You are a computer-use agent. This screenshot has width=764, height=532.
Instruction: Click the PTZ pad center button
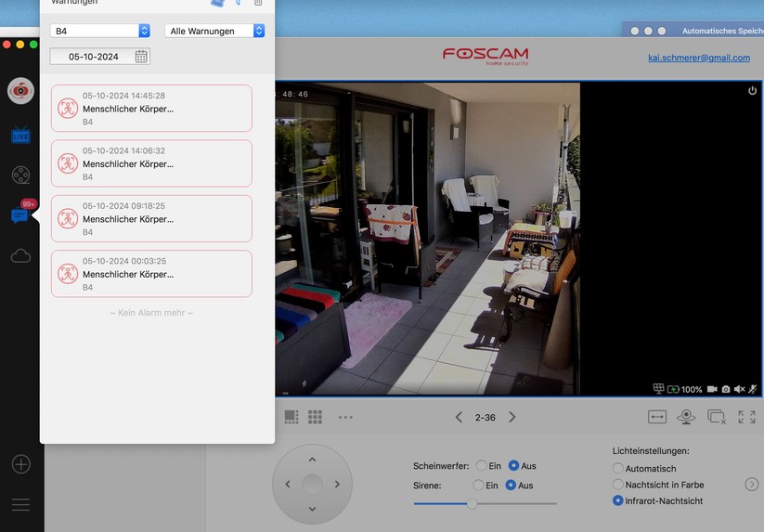pyautogui.click(x=312, y=485)
